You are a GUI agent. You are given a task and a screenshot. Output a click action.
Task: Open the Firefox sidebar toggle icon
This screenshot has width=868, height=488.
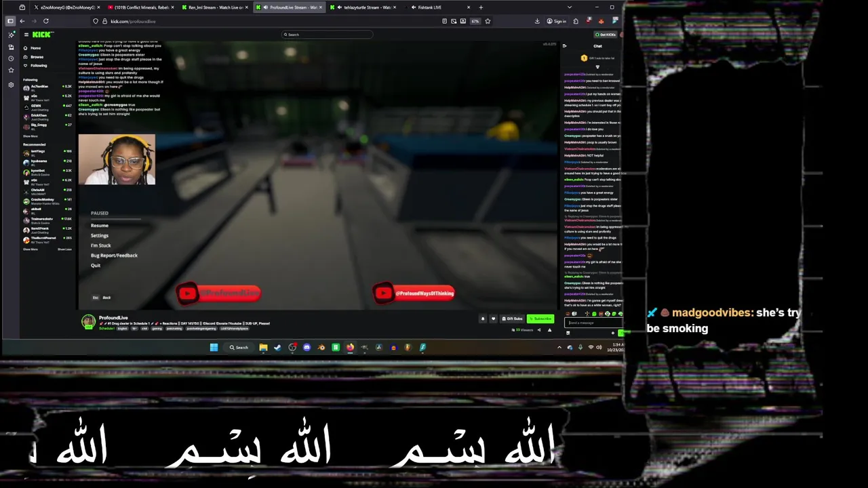point(10,21)
